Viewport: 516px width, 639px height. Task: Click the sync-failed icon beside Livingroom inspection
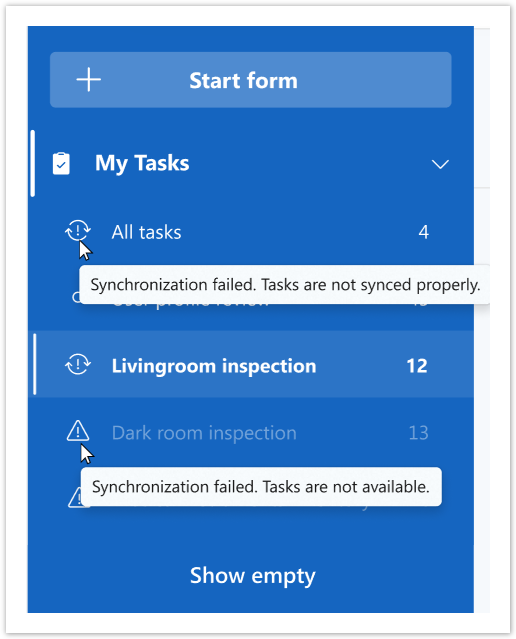[78, 364]
